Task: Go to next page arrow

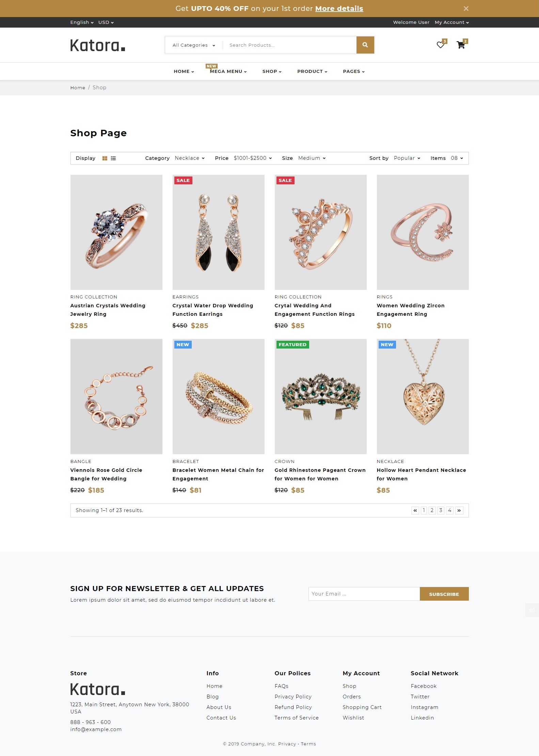Action: point(459,510)
